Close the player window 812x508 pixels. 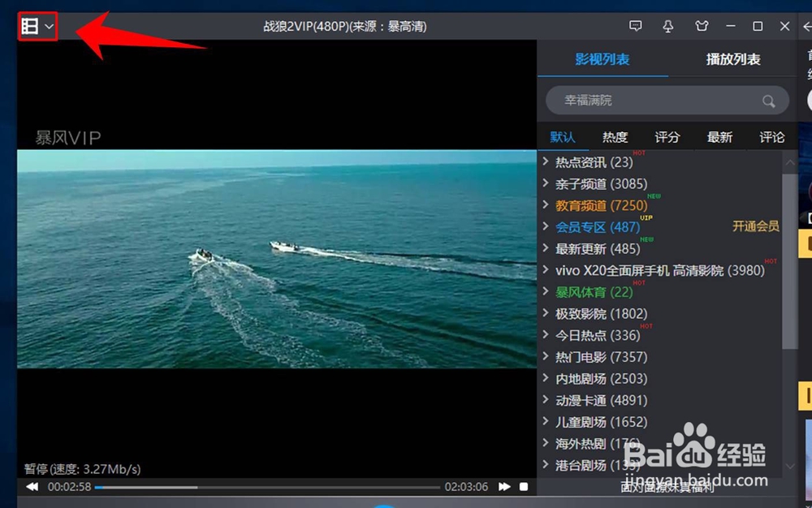[x=784, y=26]
